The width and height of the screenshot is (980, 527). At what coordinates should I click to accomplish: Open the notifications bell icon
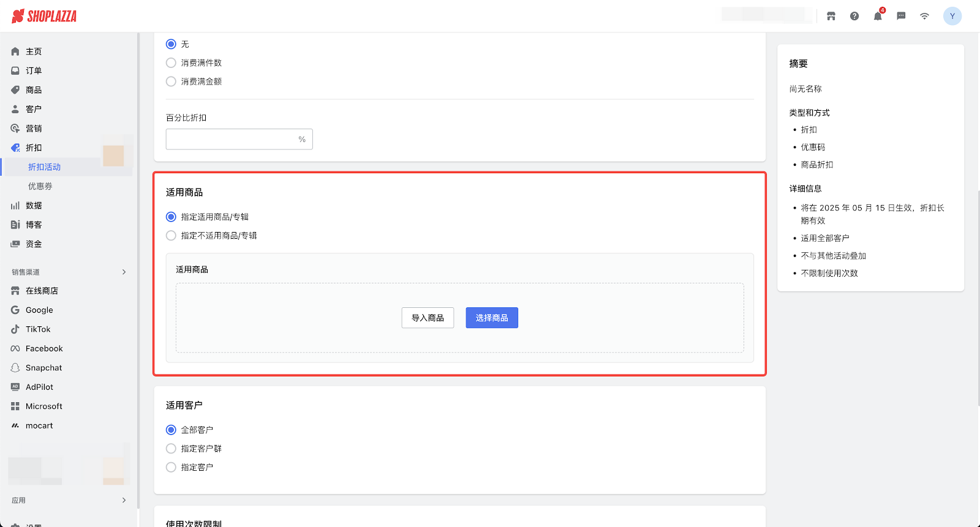[x=878, y=17]
